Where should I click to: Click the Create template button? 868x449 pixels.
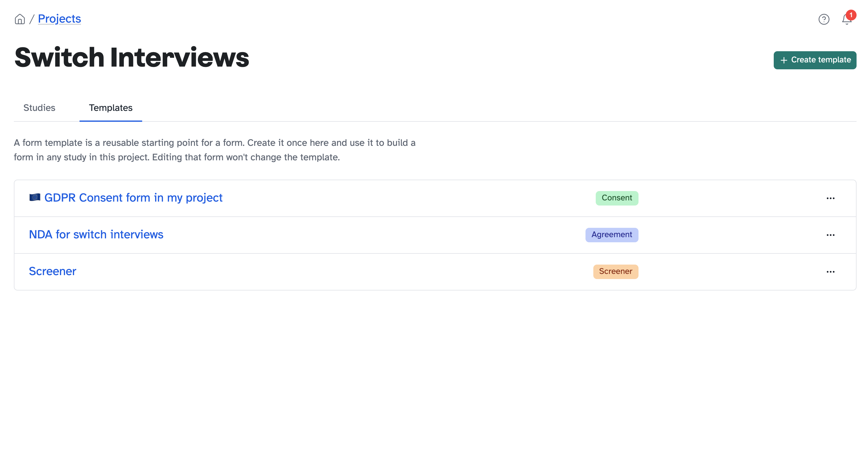(x=815, y=60)
